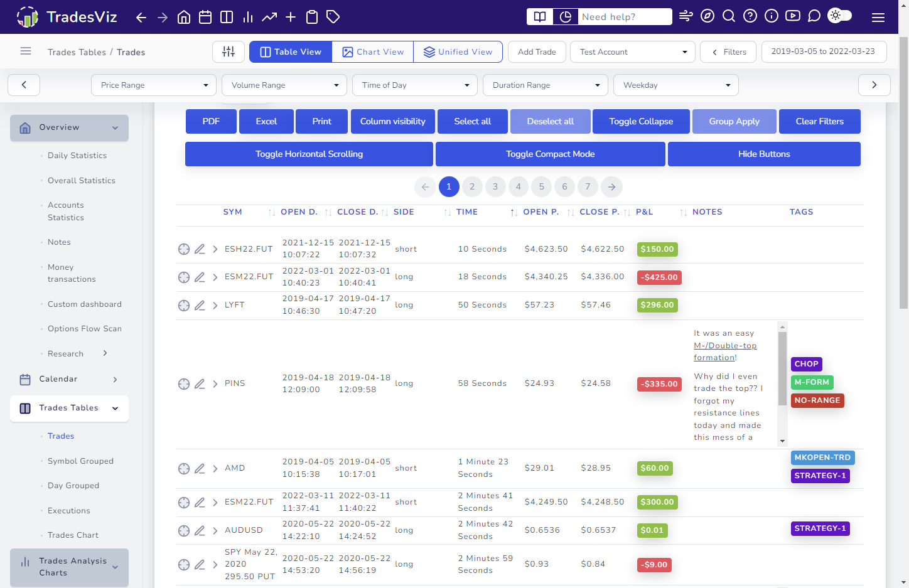Go forward using the navbar right arrow
909x588 pixels.
pos(163,17)
